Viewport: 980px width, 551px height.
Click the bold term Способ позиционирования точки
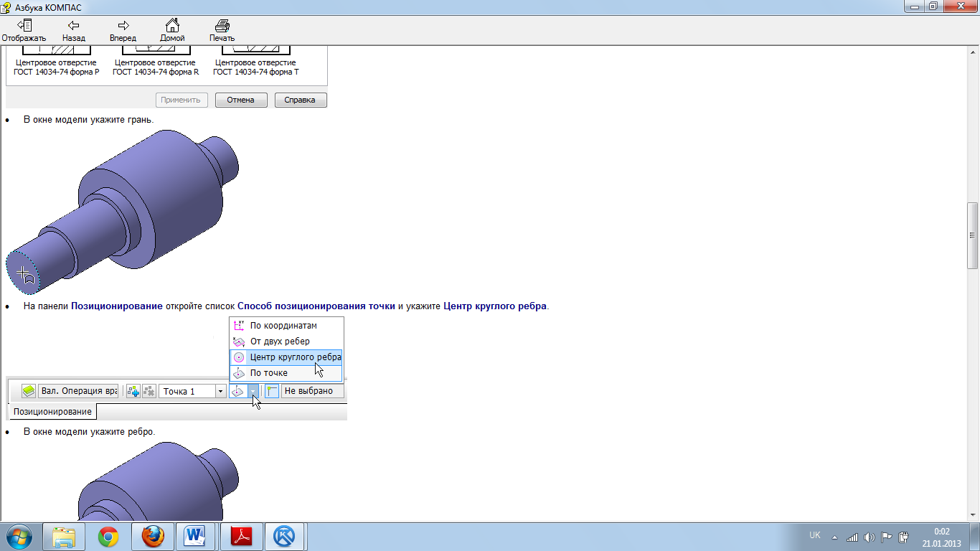316,306
